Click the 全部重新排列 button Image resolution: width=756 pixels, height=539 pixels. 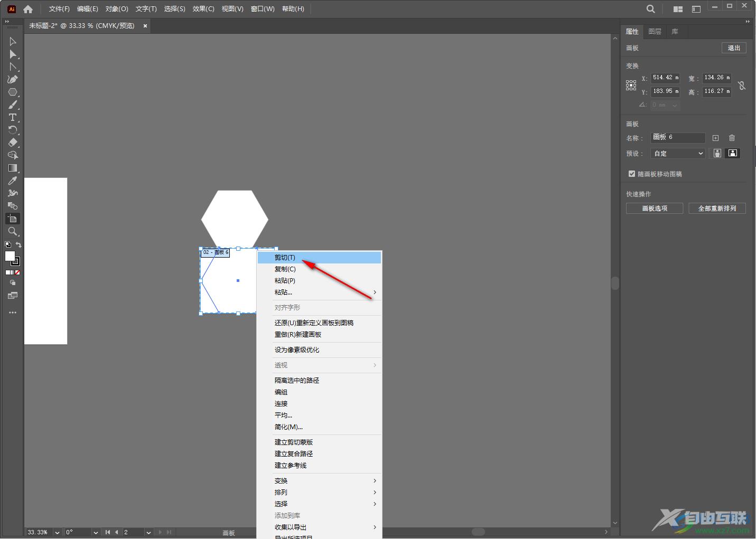tap(717, 209)
